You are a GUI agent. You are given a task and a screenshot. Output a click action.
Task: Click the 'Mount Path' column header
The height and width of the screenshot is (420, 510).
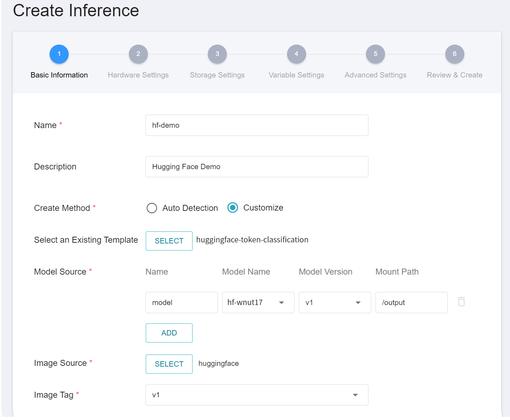[x=397, y=272]
